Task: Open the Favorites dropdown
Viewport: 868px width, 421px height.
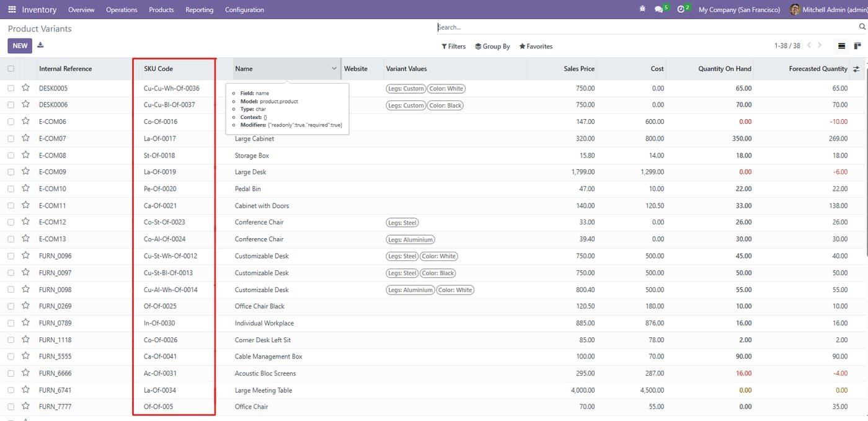Action: 536,47
